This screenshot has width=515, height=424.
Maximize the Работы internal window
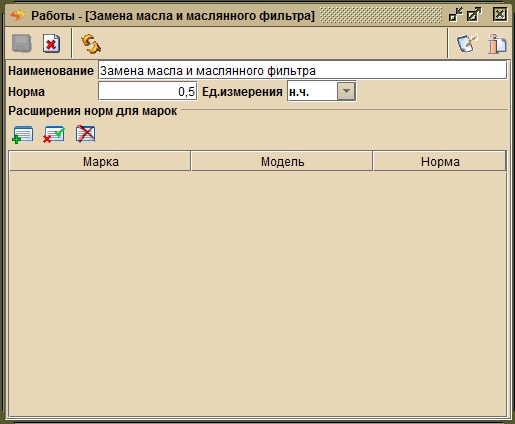(x=474, y=15)
